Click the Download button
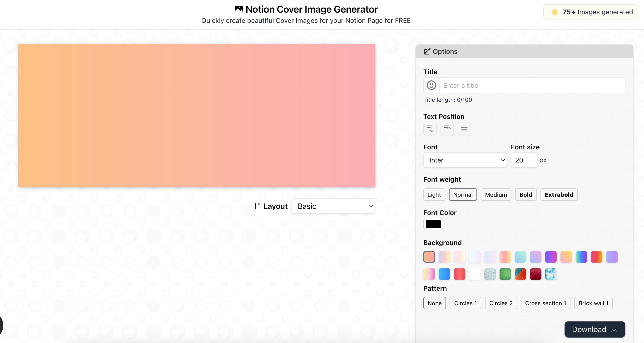644x343 pixels. tap(595, 329)
